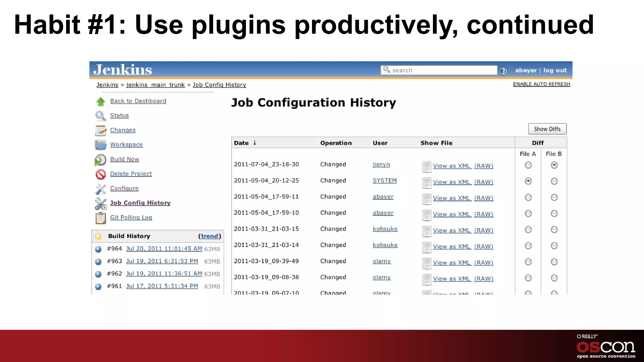
Task: Click the help question mark icon
Action: coord(503,71)
